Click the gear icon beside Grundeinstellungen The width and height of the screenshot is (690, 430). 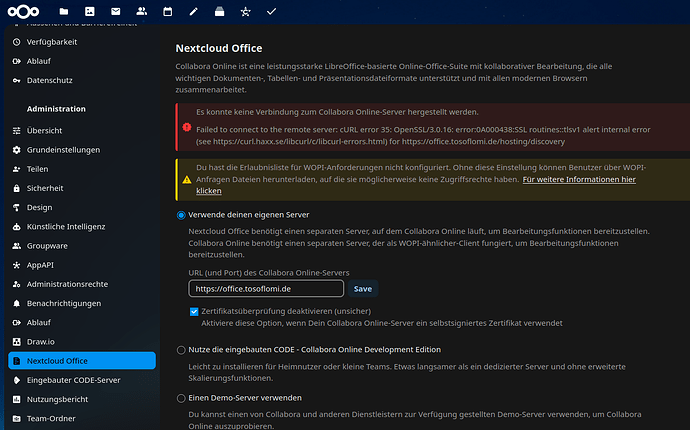tap(16, 150)
